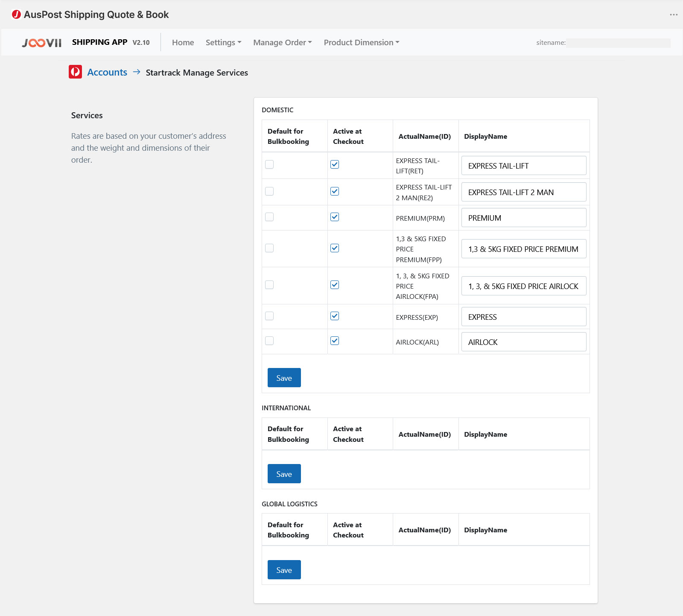This screenshot has height=616, width=683.
Task: Tick bulkbooking default for PREMIUM(PRM)
Action: [269, 217]
